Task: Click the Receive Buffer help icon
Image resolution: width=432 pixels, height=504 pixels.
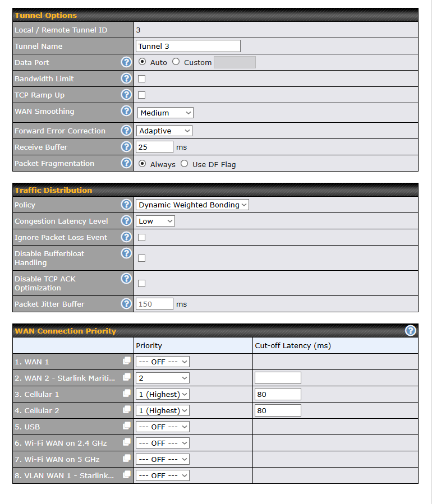Action: click(x=126, y=147)
